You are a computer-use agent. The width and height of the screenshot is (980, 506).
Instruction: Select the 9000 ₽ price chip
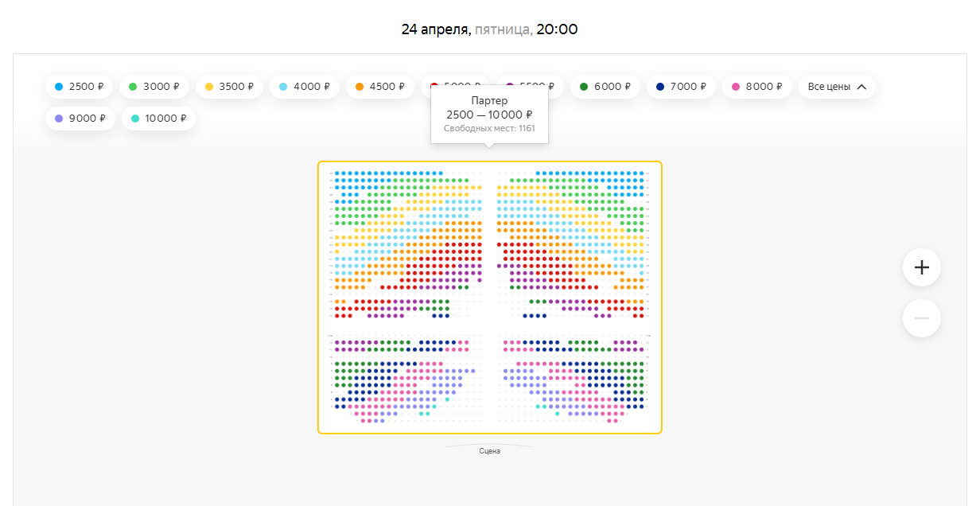[80, 119]
